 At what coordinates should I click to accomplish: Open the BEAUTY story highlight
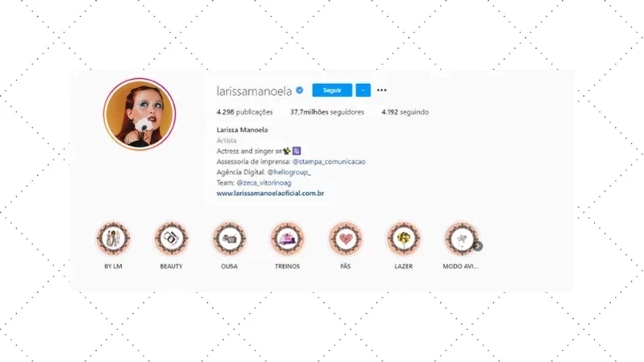point(171,239)
